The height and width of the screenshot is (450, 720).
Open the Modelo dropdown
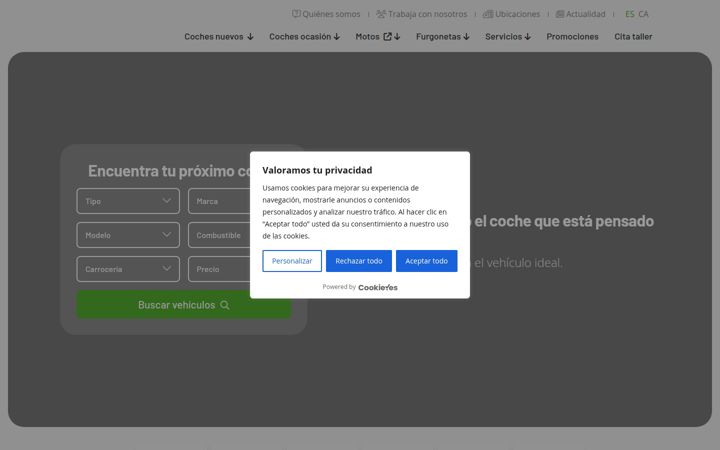coord(128,235)
